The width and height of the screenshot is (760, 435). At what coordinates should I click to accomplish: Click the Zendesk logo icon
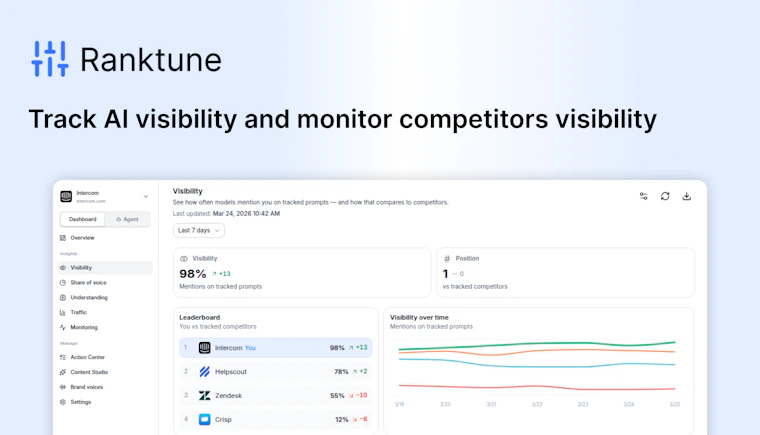click(205, 396)
